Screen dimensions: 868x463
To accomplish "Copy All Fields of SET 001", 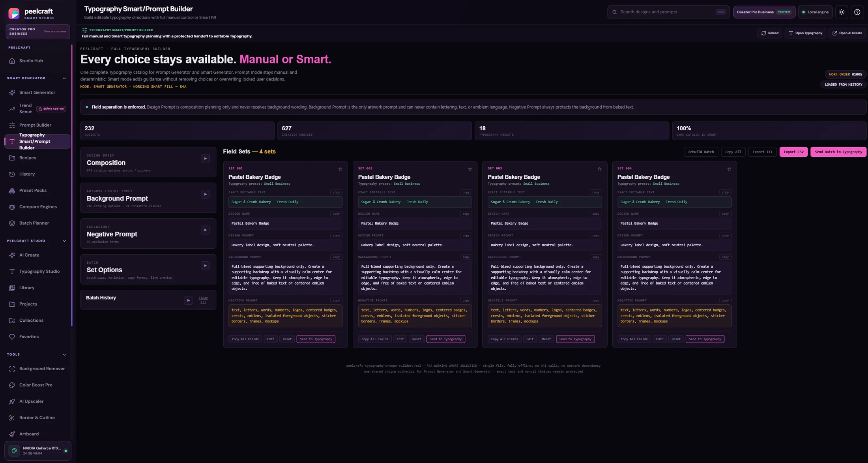I will coord(245,339).
